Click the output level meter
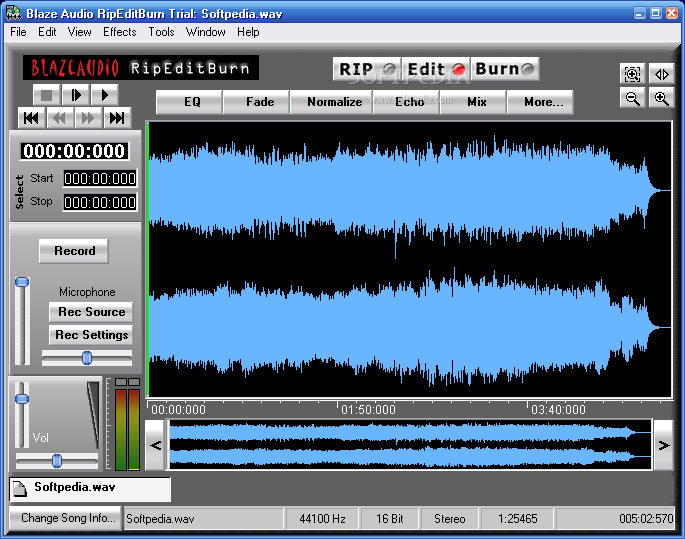Screen dimensions: 685x539 click(127, 425)
